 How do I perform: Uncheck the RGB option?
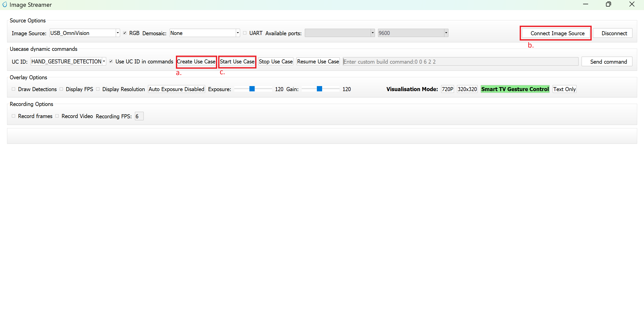pyautogui.click(x=125, y=32)
